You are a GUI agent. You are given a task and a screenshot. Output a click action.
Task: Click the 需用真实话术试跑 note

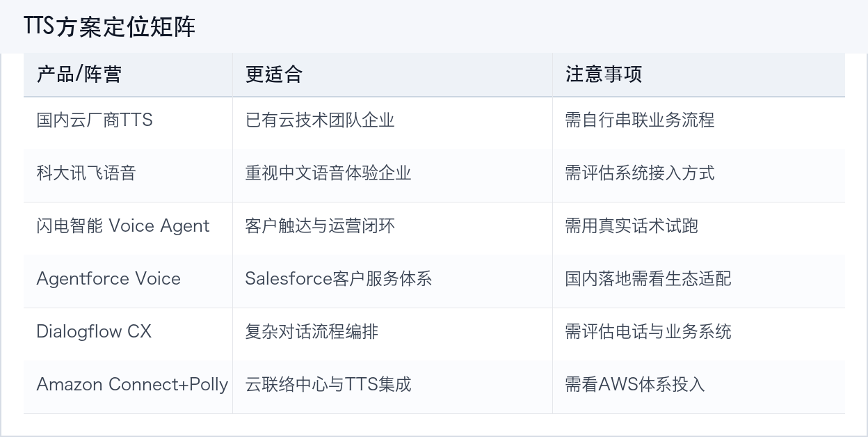[631, 226]
